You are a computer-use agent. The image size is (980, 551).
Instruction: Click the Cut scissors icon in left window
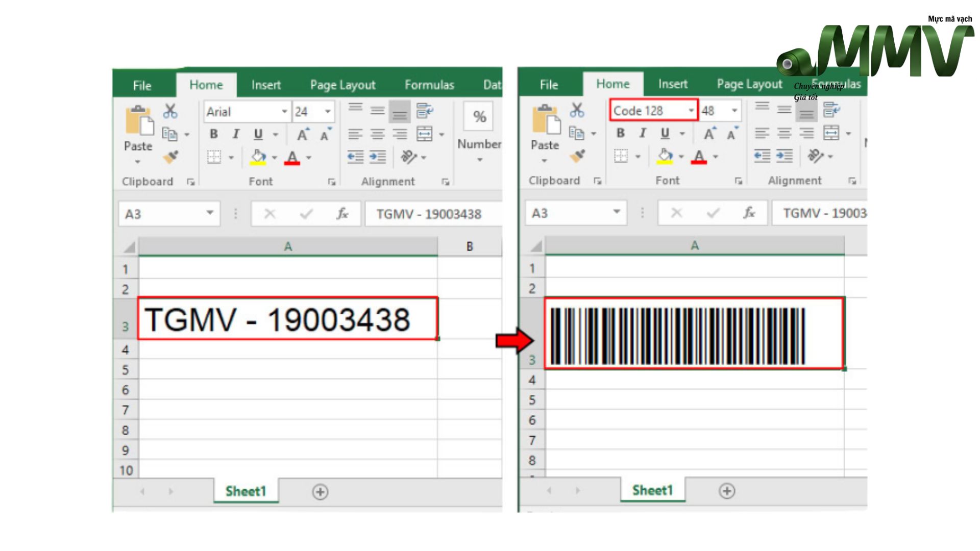pyautogui.click(x=170, y=111)
